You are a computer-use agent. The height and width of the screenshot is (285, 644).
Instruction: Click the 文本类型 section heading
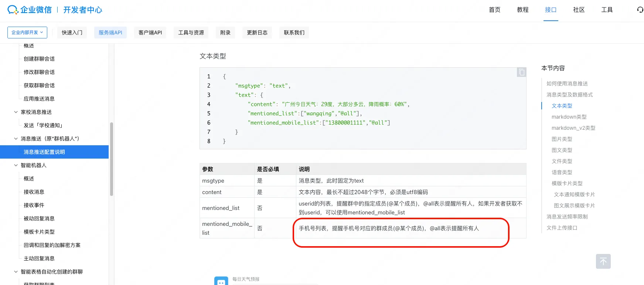[213, 56]
